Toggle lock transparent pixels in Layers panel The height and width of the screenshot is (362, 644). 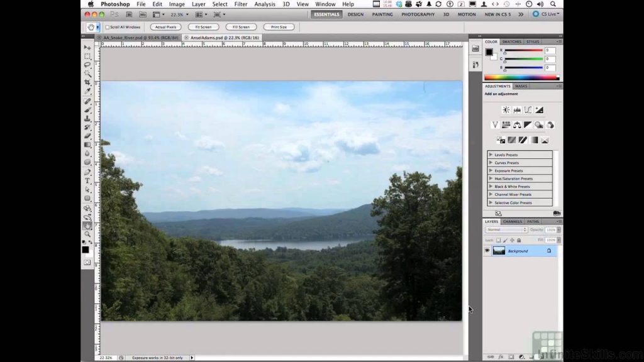click(499, 240)
